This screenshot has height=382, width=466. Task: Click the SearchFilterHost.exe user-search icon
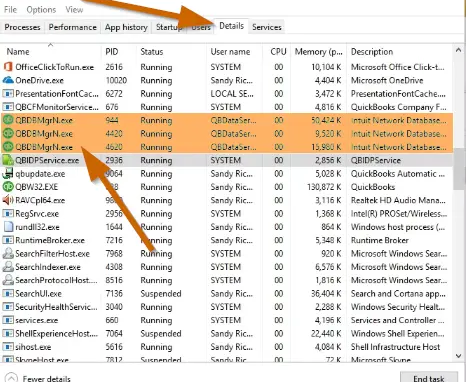pos(8,254)
